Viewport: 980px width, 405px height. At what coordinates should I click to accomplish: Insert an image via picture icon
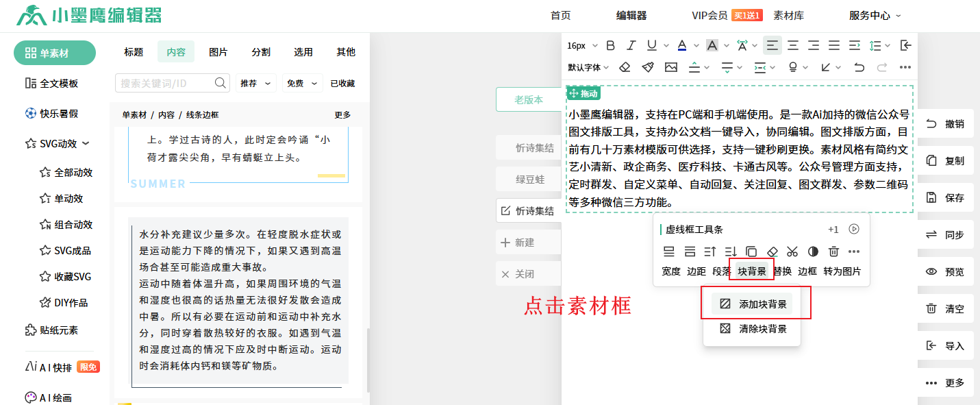[x=671, y=67]
